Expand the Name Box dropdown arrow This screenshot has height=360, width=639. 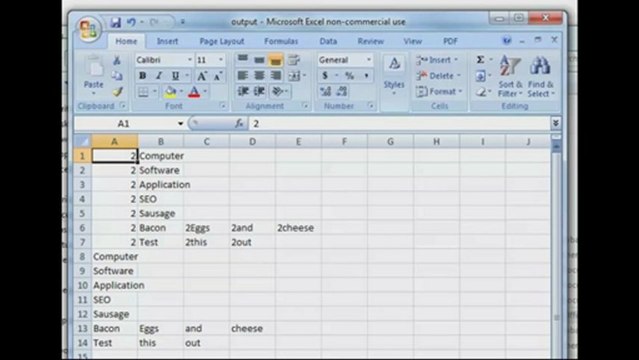coord(180,124)
